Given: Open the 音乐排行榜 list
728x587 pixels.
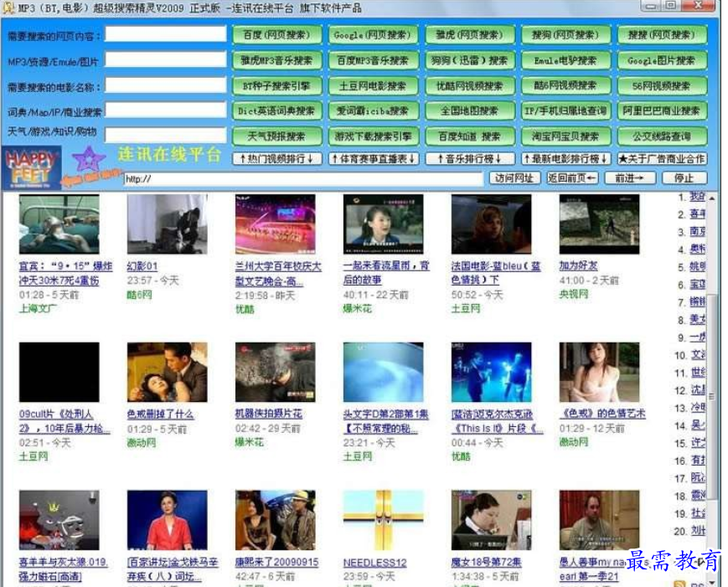Looking at the screenshot, I should coord(470,159).
